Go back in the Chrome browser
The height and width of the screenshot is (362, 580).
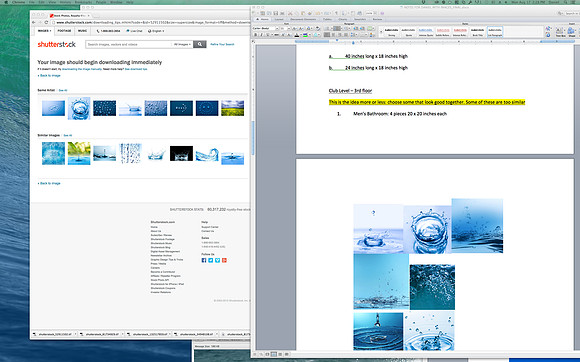[34, 22]
